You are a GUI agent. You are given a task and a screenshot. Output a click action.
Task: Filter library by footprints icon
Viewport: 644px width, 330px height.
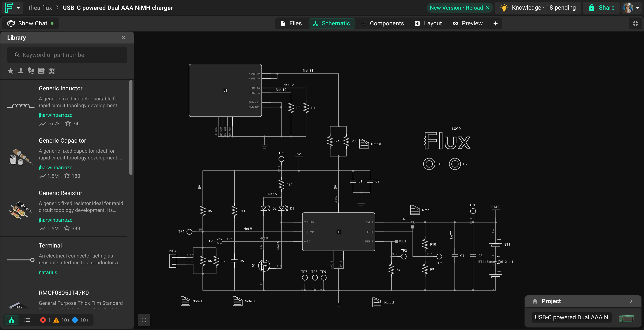tap(31, 71)
